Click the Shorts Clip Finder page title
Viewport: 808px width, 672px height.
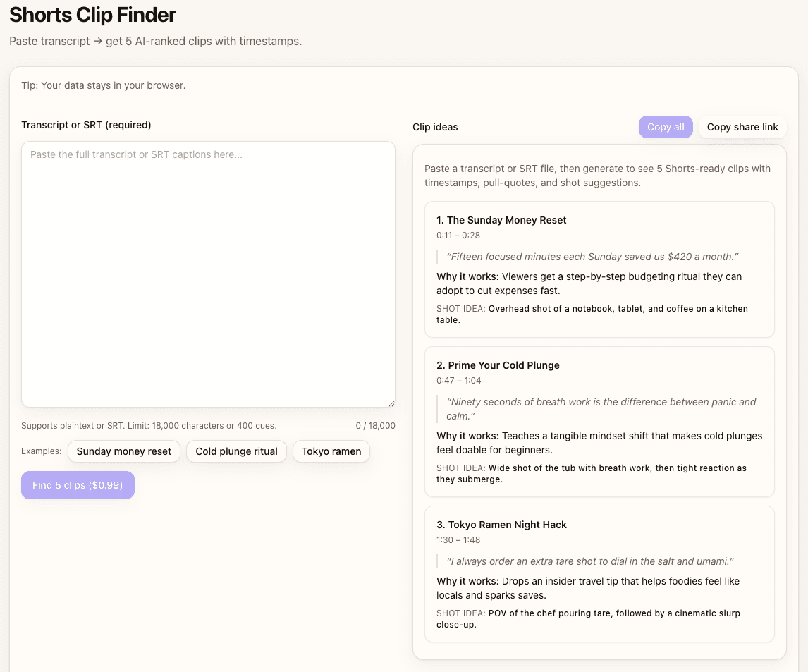coord(92,15)
